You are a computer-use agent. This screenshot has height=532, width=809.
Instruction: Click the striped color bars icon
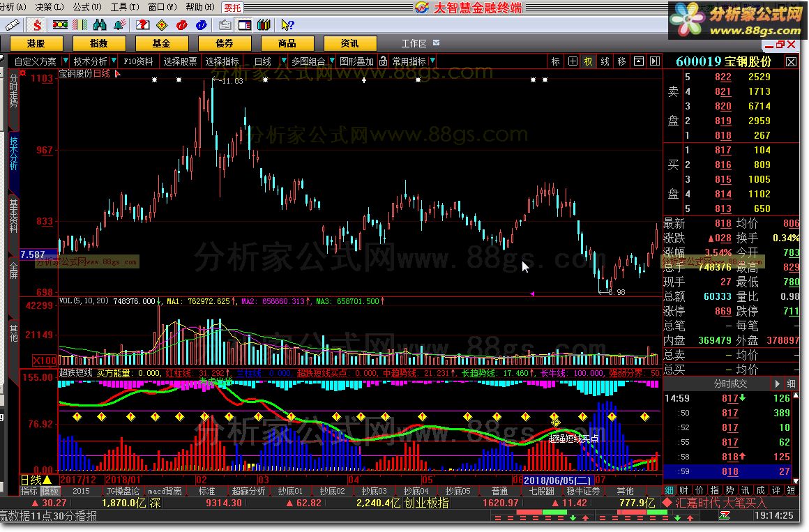tap(80, 24)
